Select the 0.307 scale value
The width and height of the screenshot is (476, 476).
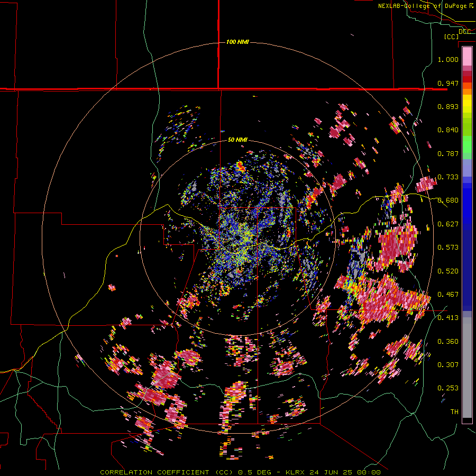448,365
